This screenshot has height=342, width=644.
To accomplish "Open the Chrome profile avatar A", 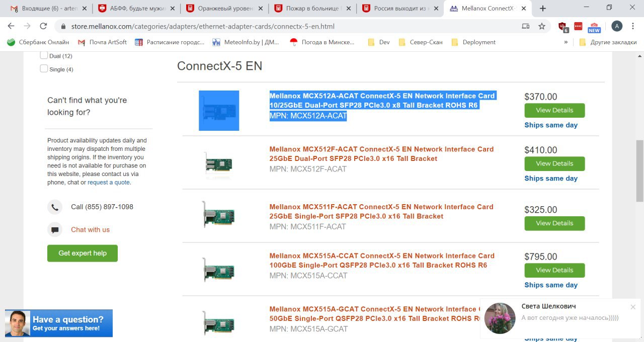I will click(x=617, y=26).
